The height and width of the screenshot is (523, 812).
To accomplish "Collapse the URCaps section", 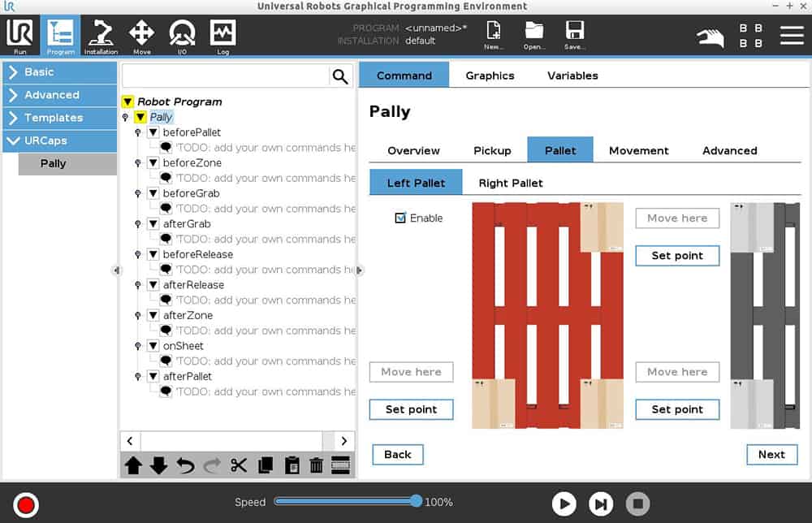I will pyautogui.click(x=60, y=140).
